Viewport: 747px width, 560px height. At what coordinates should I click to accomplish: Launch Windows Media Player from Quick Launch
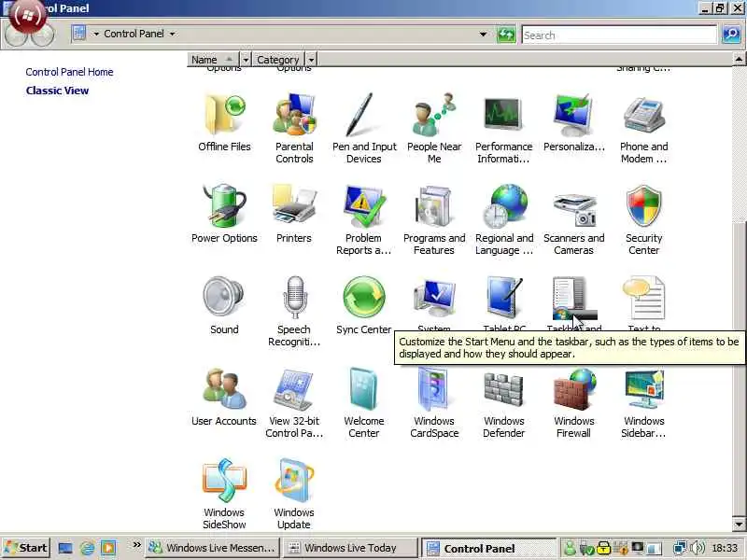click(x=108, y=548)
